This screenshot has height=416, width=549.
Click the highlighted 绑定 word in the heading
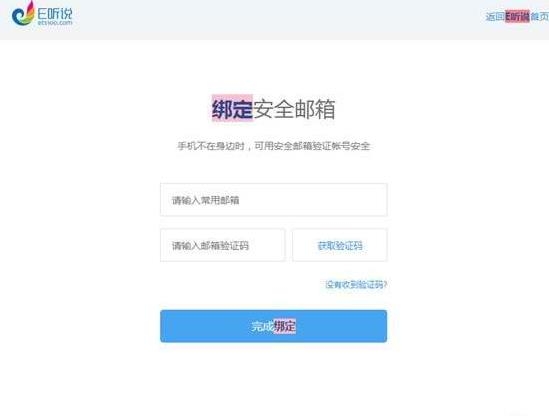pos(232,109)
